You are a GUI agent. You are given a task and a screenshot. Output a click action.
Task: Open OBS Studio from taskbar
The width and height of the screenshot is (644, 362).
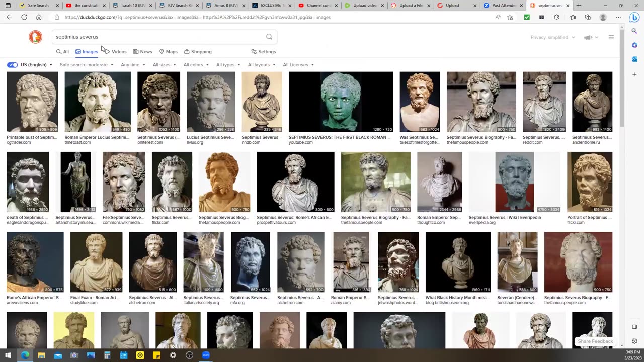[189, 355]
